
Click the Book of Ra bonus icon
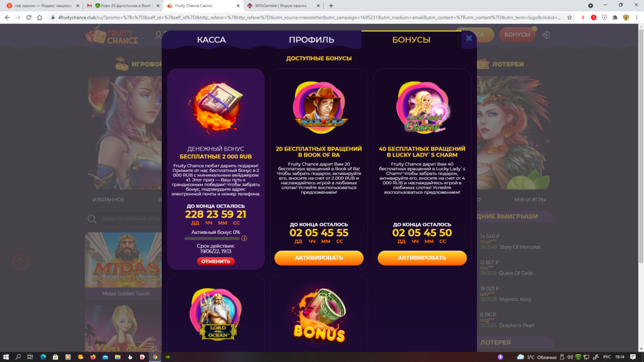(319, 108)
